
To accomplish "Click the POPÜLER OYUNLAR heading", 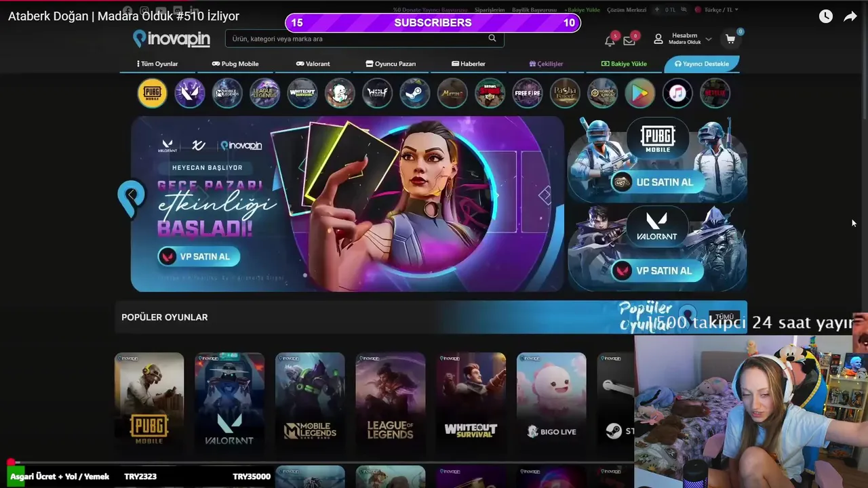I will pos(165,317).
